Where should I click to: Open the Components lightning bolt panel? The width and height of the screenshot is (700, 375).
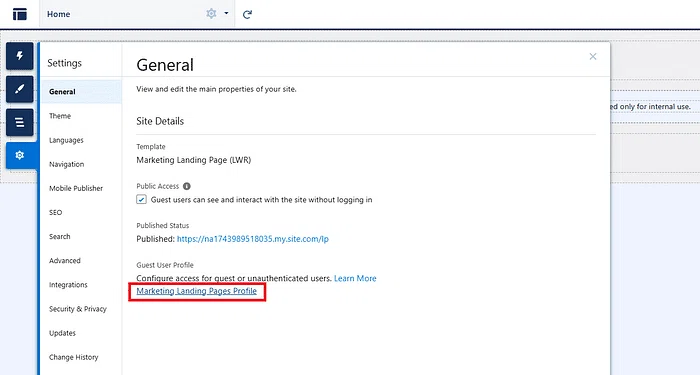pos(20,56)
